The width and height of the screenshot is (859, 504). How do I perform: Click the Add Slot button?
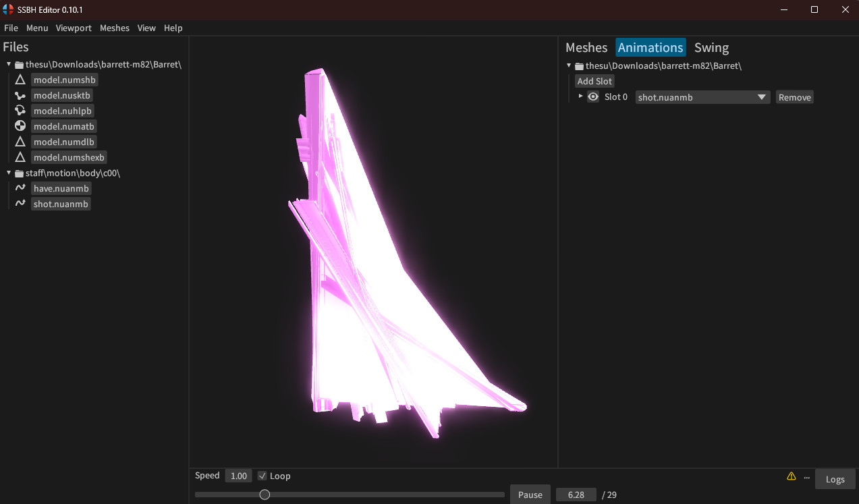tap(594, 81)
